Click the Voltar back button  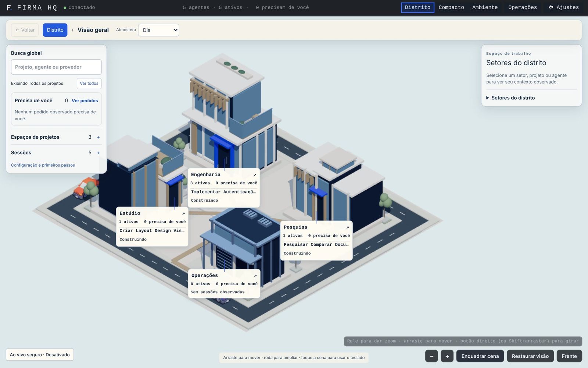(25, 30)
